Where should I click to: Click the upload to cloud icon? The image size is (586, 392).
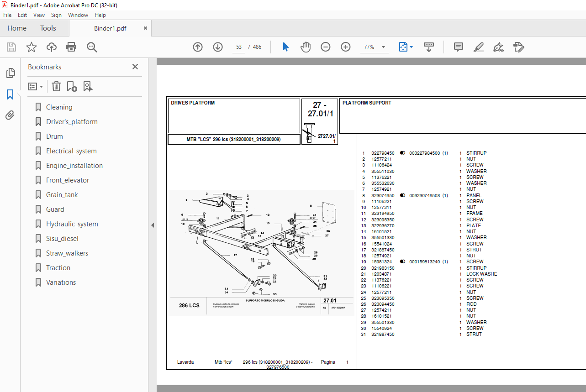click(52, 47)
